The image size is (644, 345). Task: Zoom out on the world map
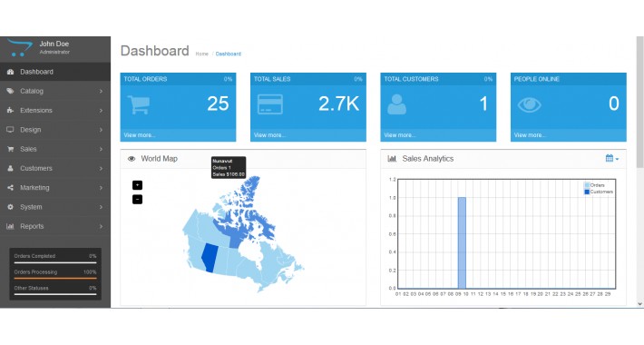pos(137,200)
